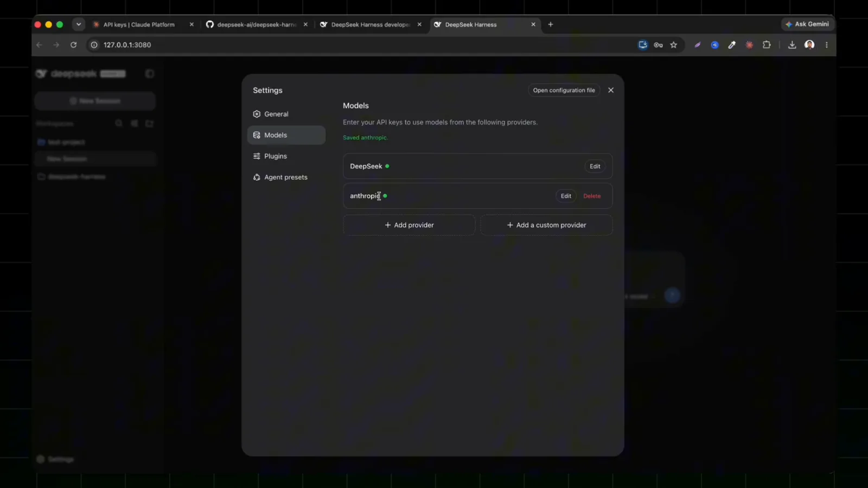
Task: Edit the DeepSeek provider
Action: (x=595, y=166)
